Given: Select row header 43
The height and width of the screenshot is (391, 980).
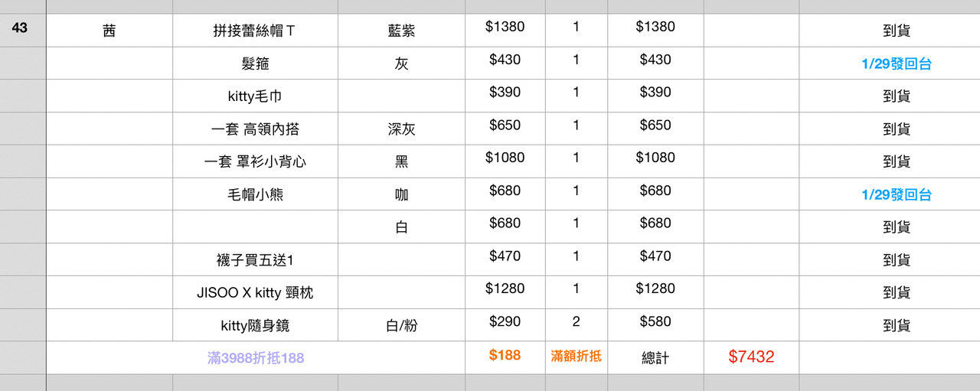Looking at the screenshot, I should [x=21, y=28].
